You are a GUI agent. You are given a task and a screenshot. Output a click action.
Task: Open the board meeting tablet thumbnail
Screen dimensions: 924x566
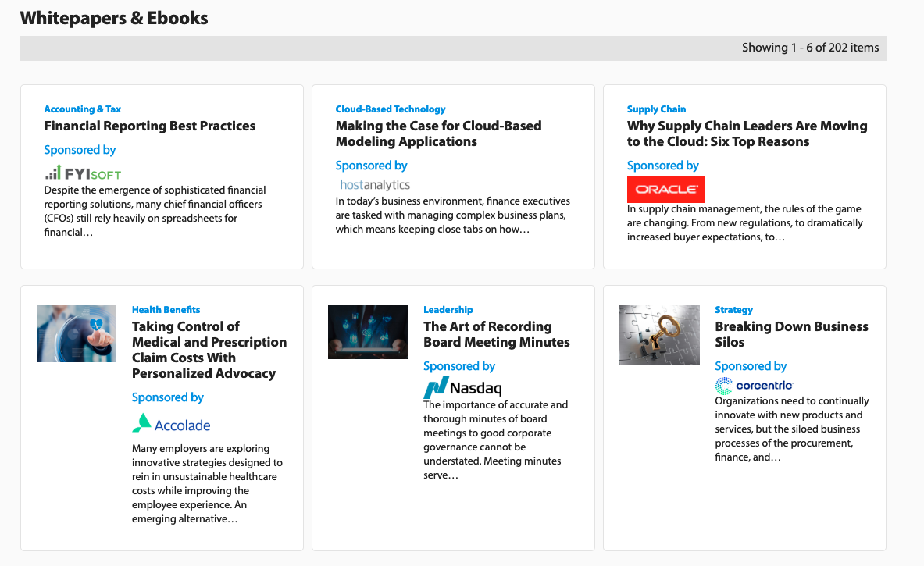point(368,332)
